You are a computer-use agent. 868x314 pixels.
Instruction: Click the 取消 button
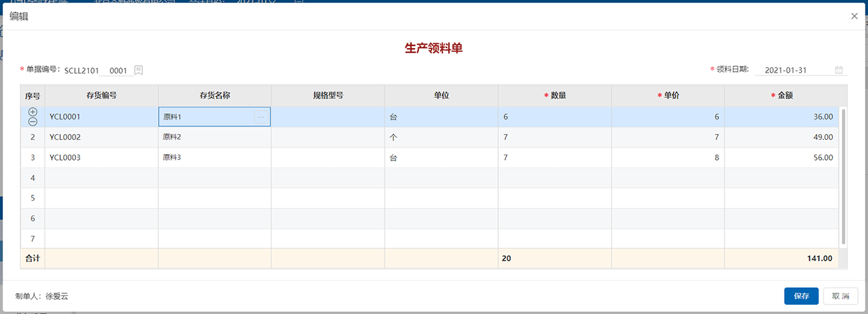click(x=841, y=296)
